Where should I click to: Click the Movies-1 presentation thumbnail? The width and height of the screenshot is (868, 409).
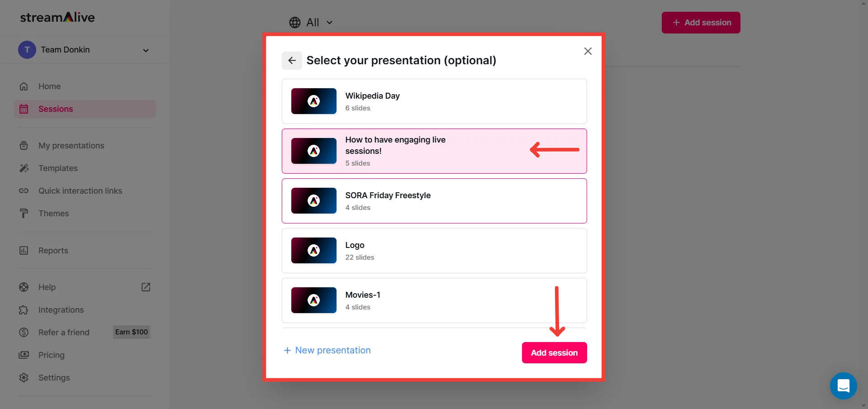coord(314,300)
